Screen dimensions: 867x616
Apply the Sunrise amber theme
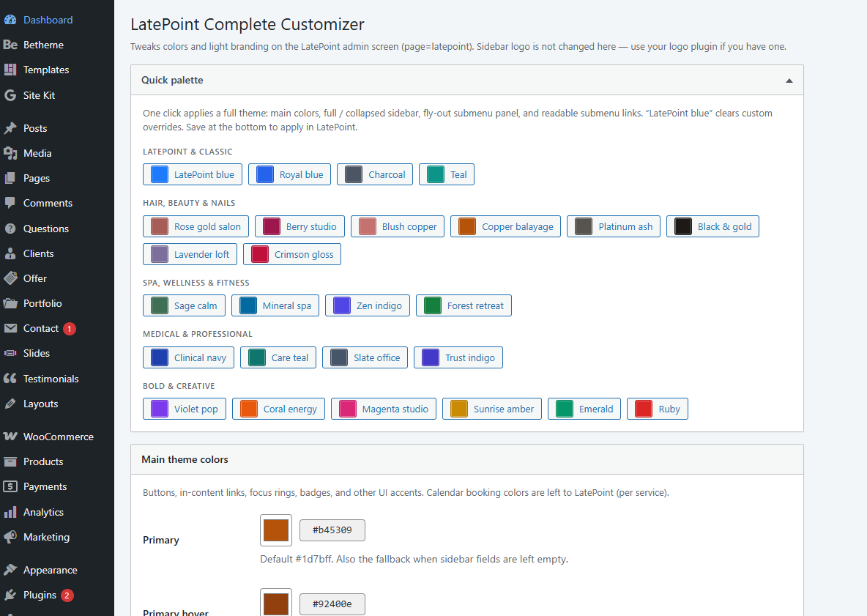click(491, 409)
